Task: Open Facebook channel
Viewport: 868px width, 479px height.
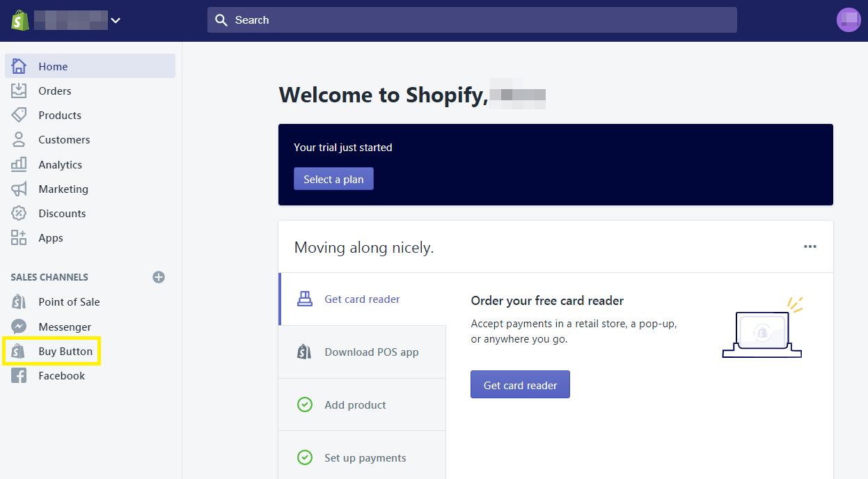Action: point(61,376)
